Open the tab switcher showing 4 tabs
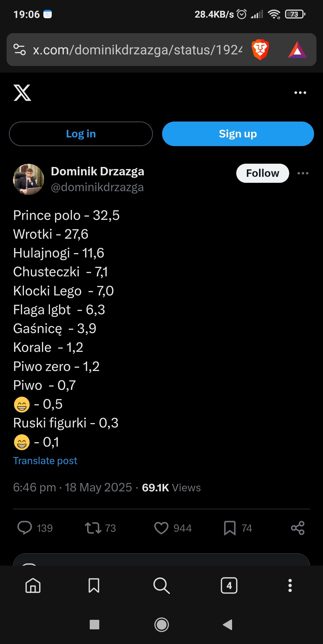The width and height of the screenshot is (323, 644). 229,585
